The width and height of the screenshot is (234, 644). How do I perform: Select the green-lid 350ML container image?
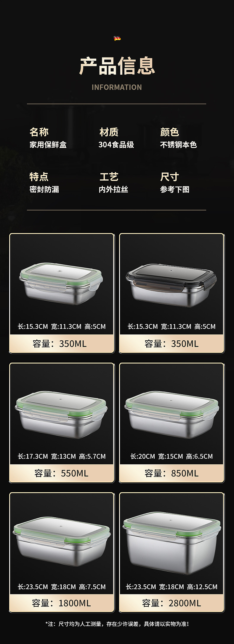pyautogui.click(x=61, y=284)
